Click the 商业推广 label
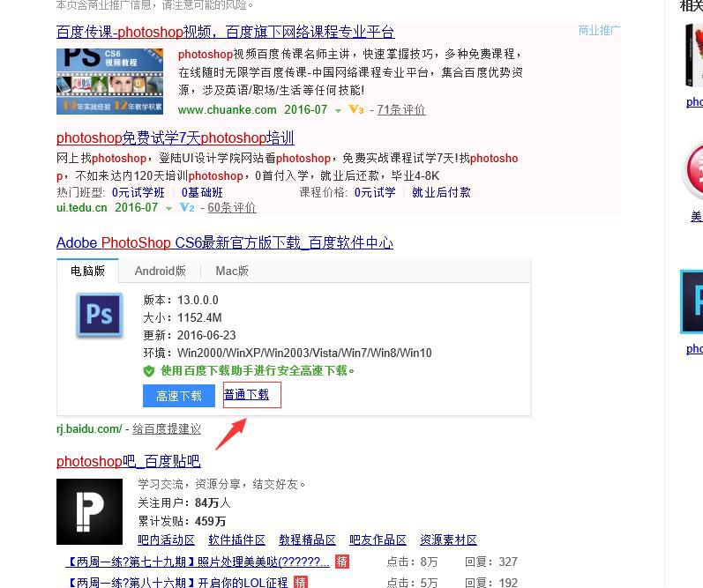This screenshot has height=588, width=703. pyautogui.click(x=599, y=31)
